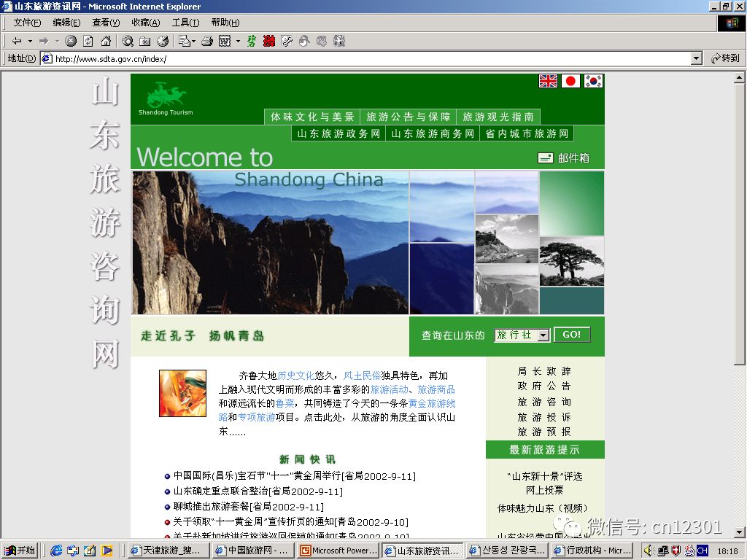
Task: Open 体味文化与美景 tab
Action: 312,117
